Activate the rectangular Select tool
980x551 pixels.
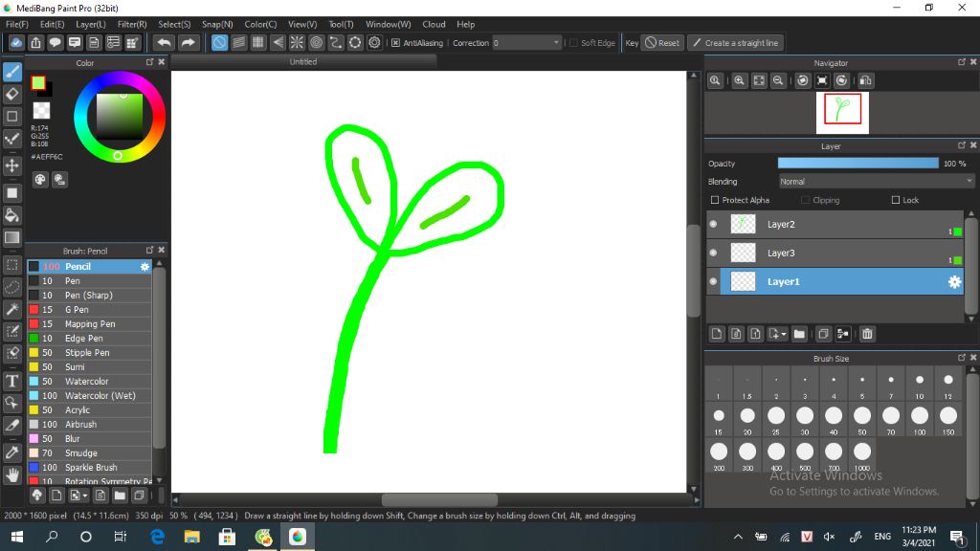11,265
